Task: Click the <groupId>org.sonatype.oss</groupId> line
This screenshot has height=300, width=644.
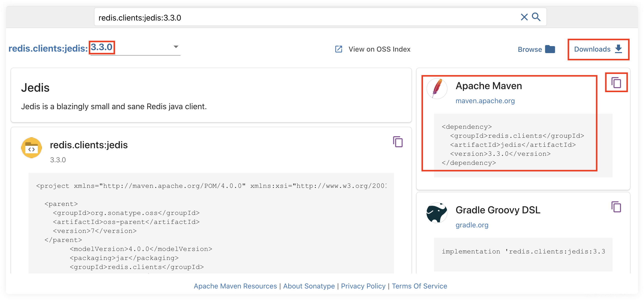Action: [126, 213]
